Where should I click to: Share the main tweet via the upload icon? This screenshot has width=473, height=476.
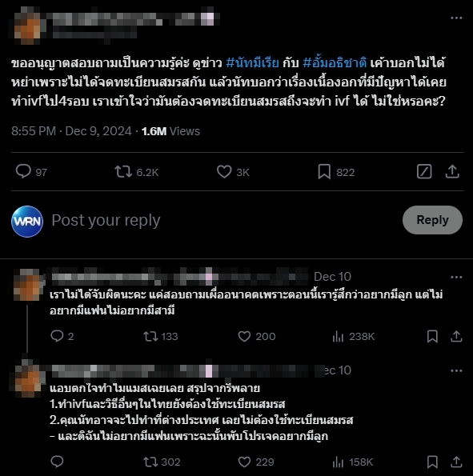pos(452,171)
